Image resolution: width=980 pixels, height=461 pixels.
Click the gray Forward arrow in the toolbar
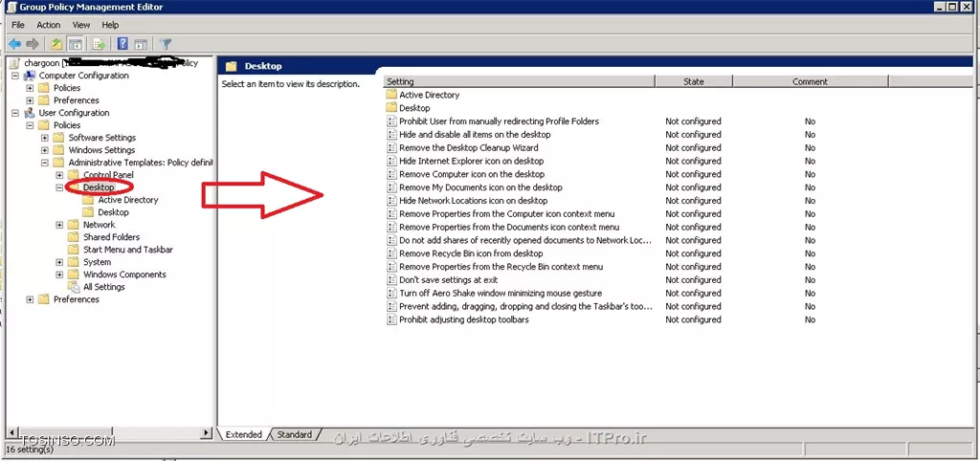coord(33,44)
